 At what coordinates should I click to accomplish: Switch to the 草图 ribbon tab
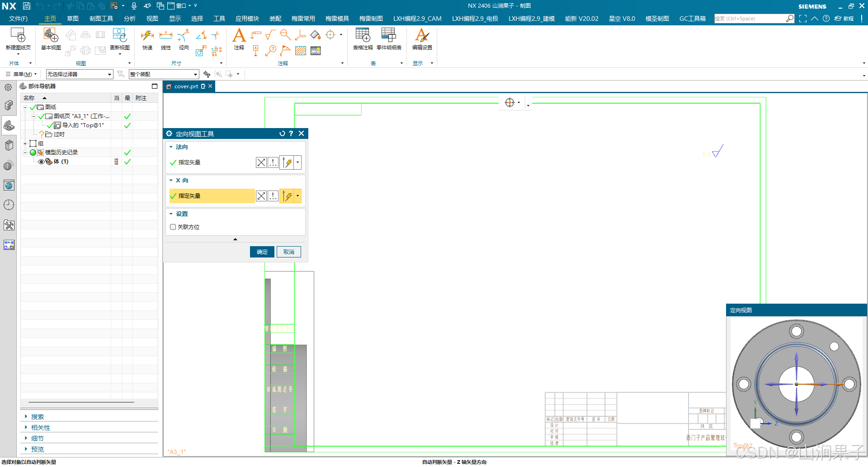pos(73,19)
